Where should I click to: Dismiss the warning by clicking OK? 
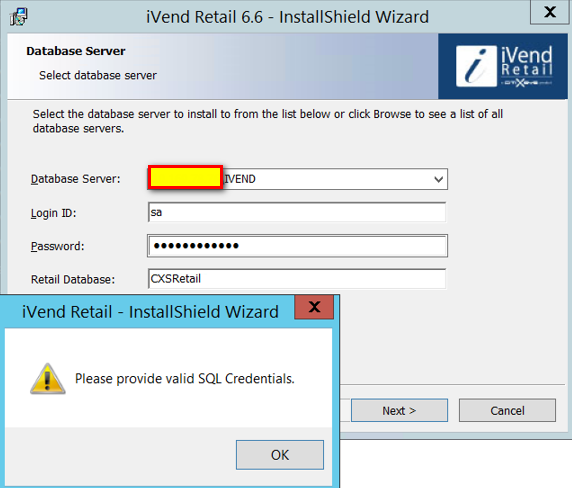click(280, 455)
